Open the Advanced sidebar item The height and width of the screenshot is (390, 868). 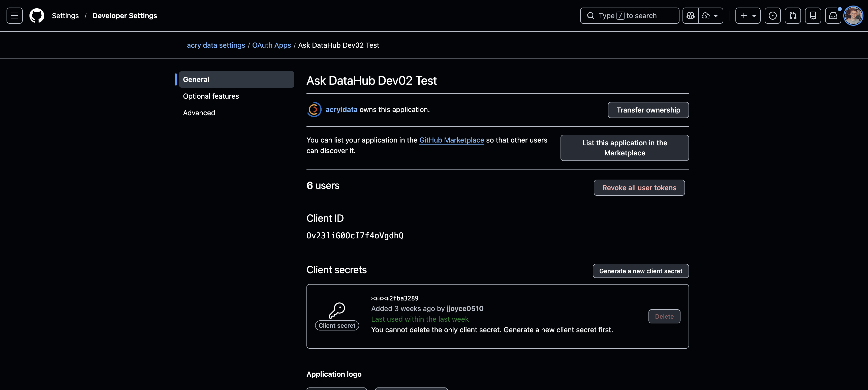199,113
